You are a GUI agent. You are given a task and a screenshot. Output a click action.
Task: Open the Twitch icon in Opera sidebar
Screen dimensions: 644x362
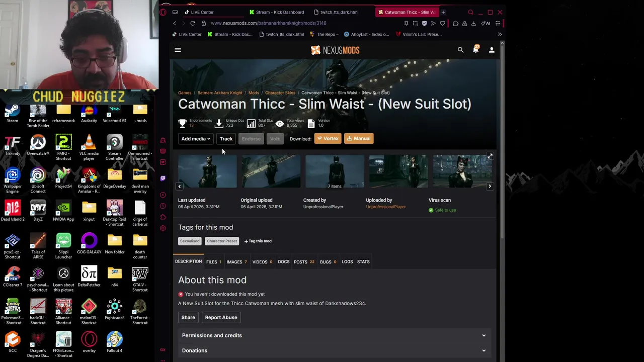[163, 178]
